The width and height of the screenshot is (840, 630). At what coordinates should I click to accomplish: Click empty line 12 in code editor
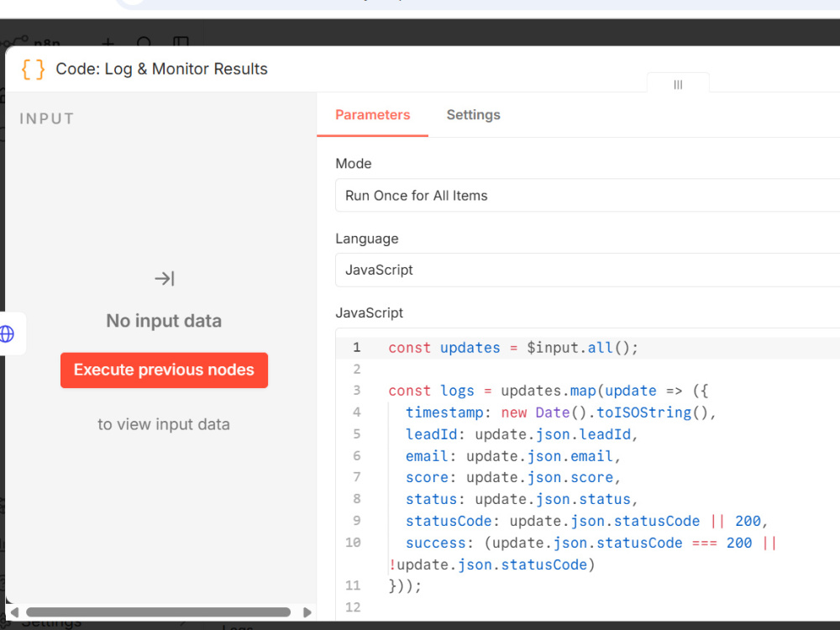[611, 607]
